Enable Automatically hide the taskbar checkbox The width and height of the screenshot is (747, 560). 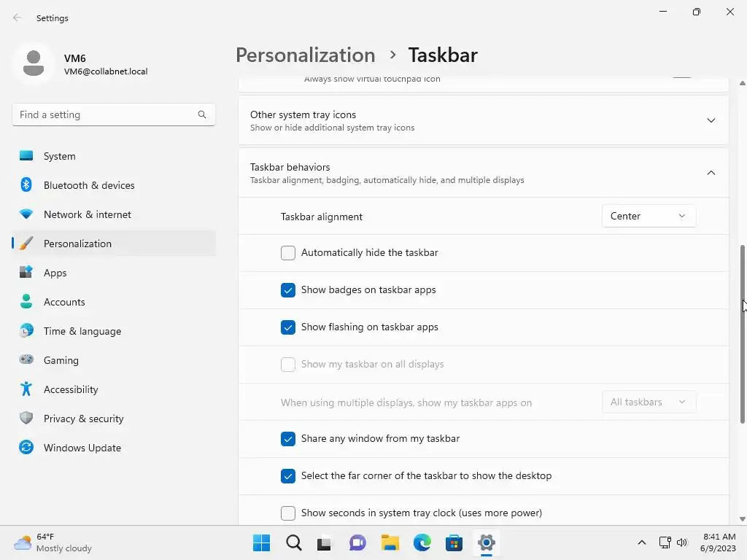click(x=287, y=253)
